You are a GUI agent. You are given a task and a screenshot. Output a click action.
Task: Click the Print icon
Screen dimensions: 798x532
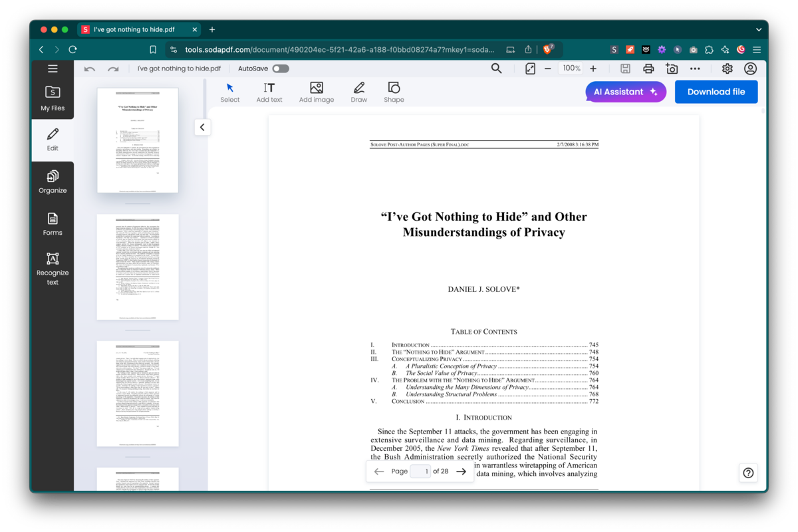click(648, 68)
